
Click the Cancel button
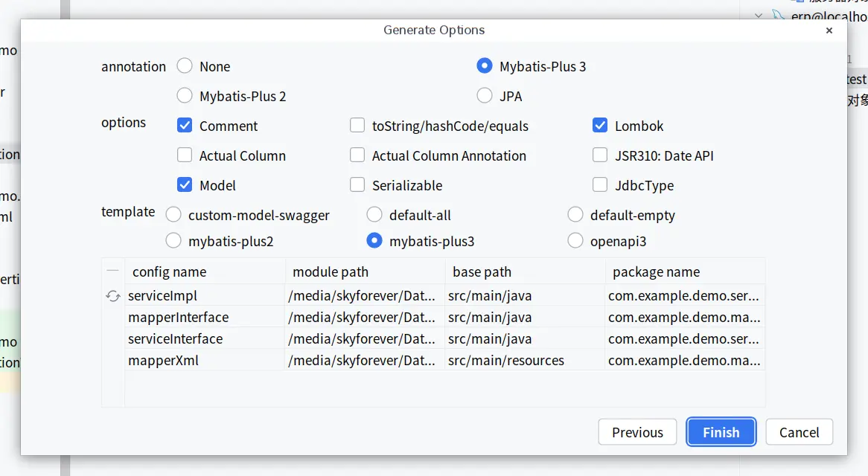tap(799, 432)
